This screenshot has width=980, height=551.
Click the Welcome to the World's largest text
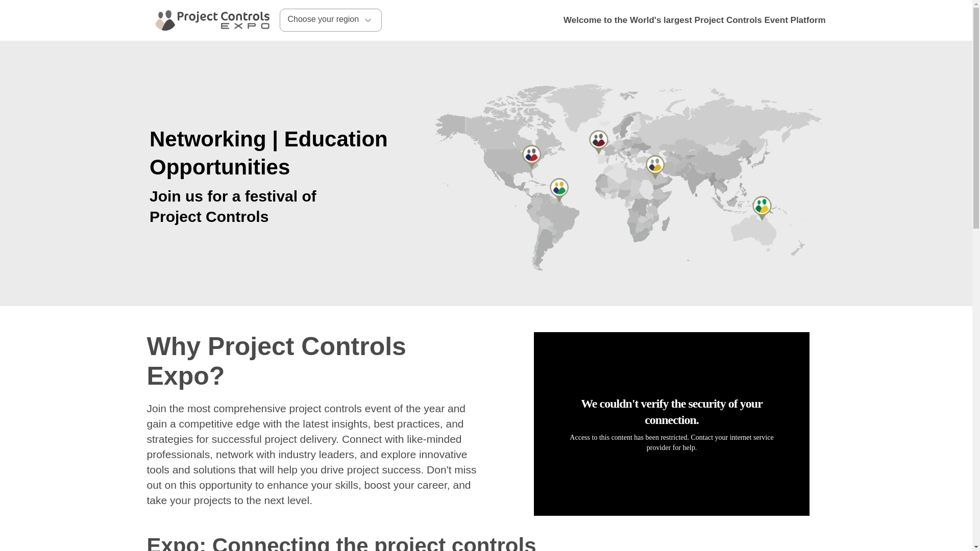point(694,20)
